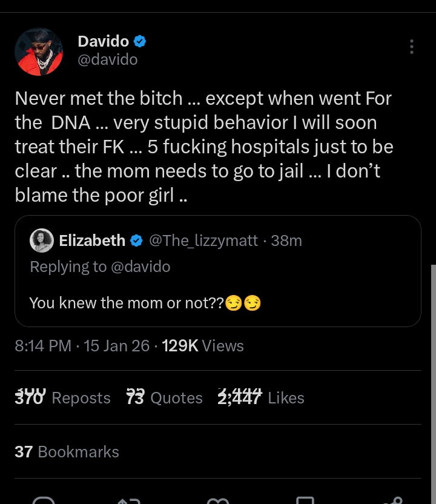436x504 pixels.
Task: Show the 2,447 Likes list
Action: coord(261,397)
